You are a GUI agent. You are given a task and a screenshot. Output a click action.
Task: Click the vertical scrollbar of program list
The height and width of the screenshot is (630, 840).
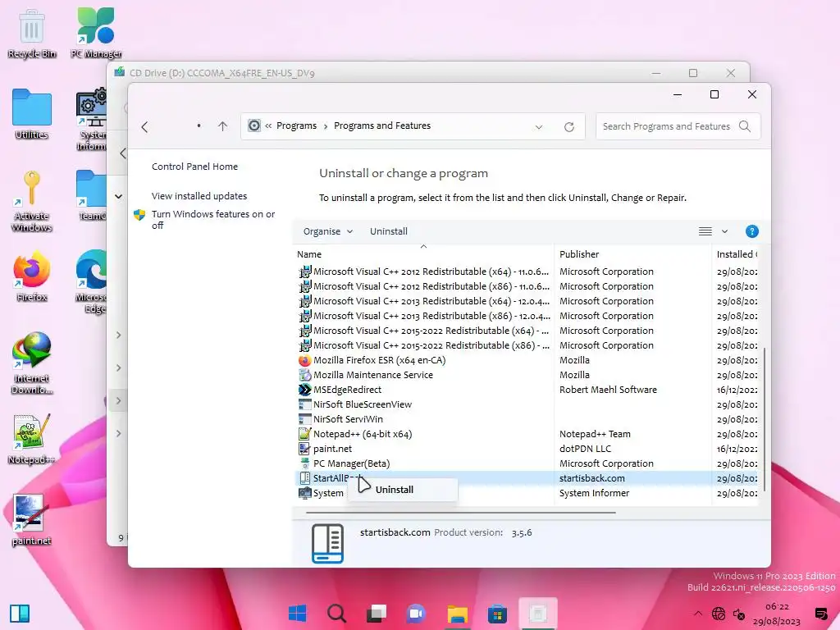point(765,419)
